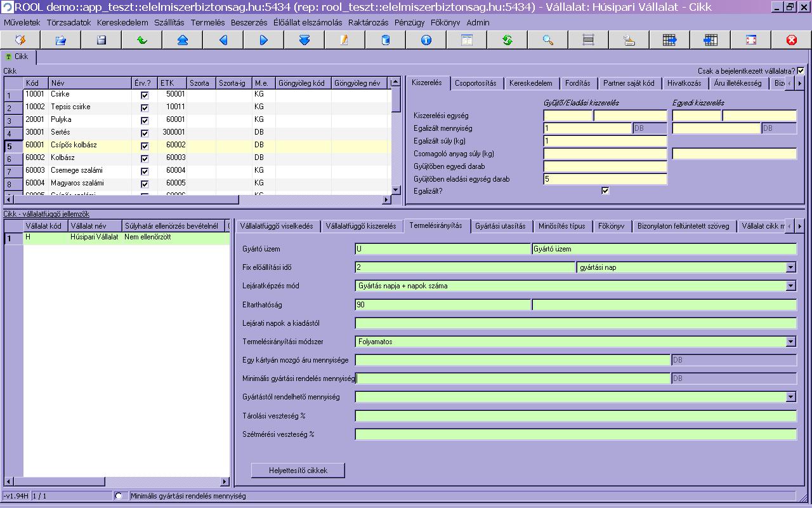Switch to the Csoportosítás tab

click(476, 83)
